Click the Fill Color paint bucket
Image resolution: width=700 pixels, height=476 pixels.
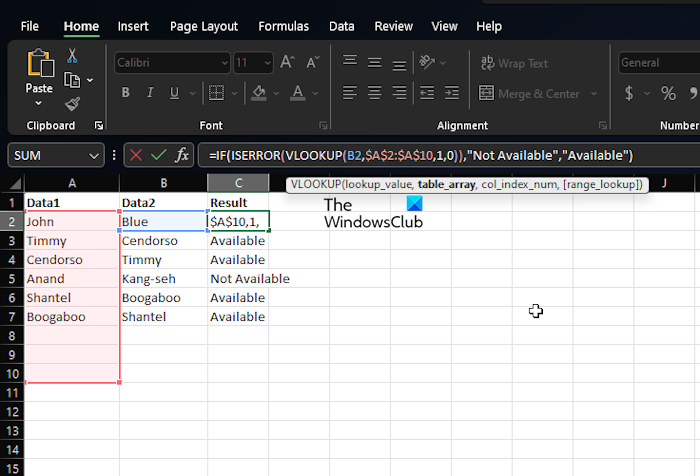(259, 93)
